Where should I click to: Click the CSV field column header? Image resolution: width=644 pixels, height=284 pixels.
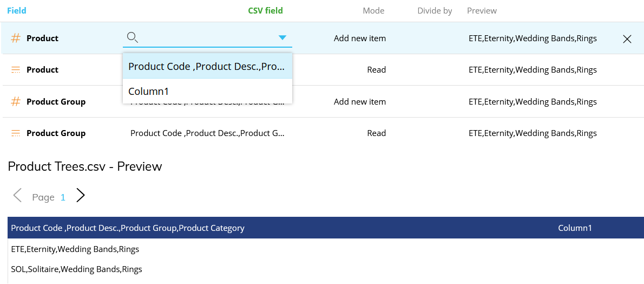point(265,11)
